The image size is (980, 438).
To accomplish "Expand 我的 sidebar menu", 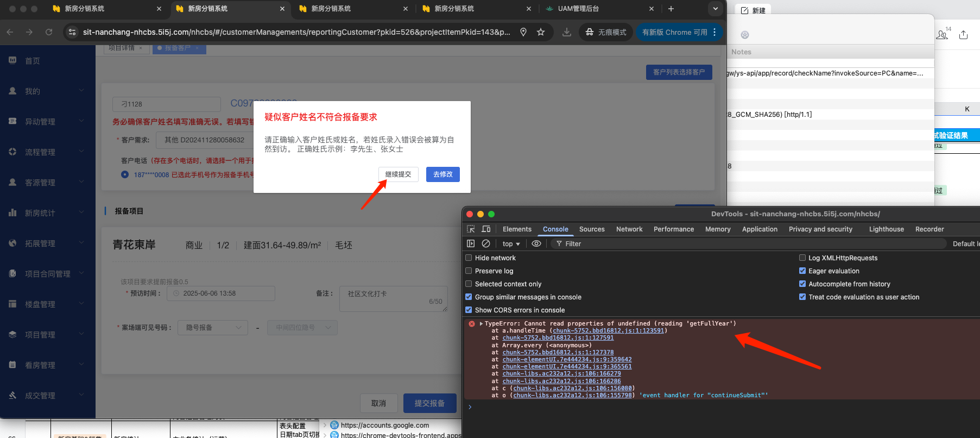I will tap(48, 91).
